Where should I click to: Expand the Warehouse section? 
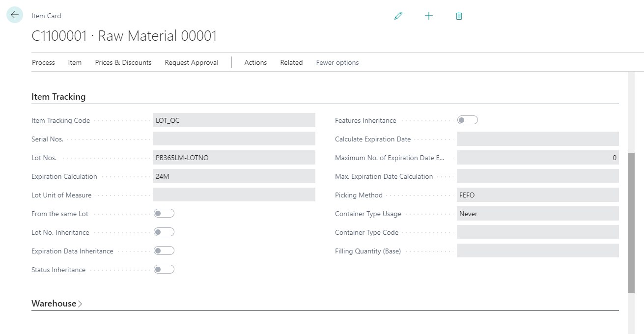point(56,304)
